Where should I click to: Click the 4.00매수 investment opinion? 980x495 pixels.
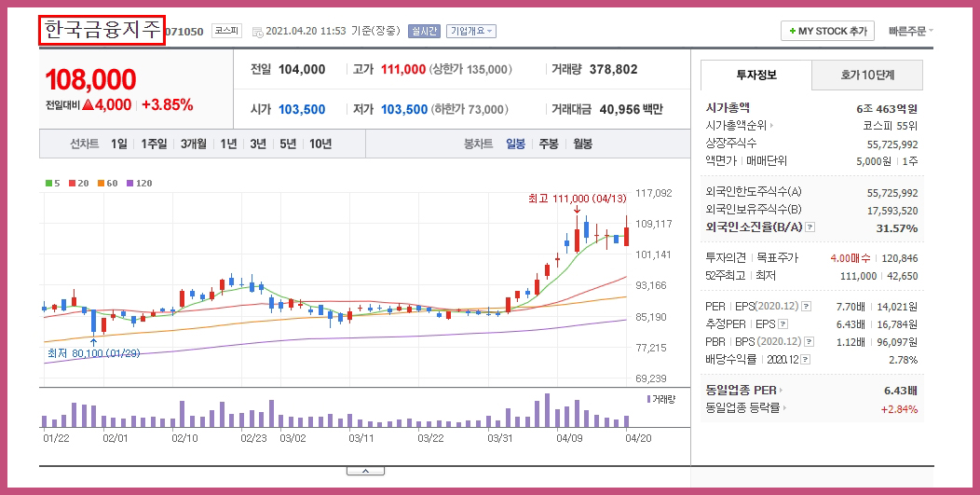pyautogui.click(x=851, y=258)
